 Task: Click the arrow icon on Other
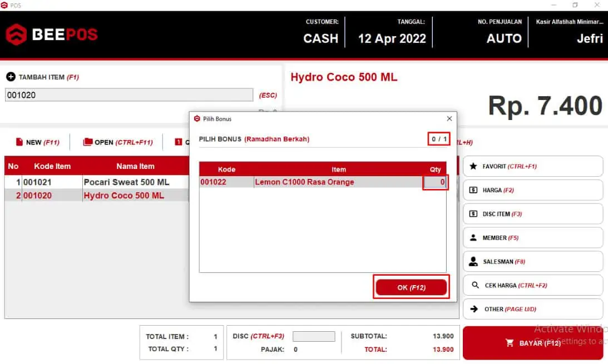(x=474, y=309)
